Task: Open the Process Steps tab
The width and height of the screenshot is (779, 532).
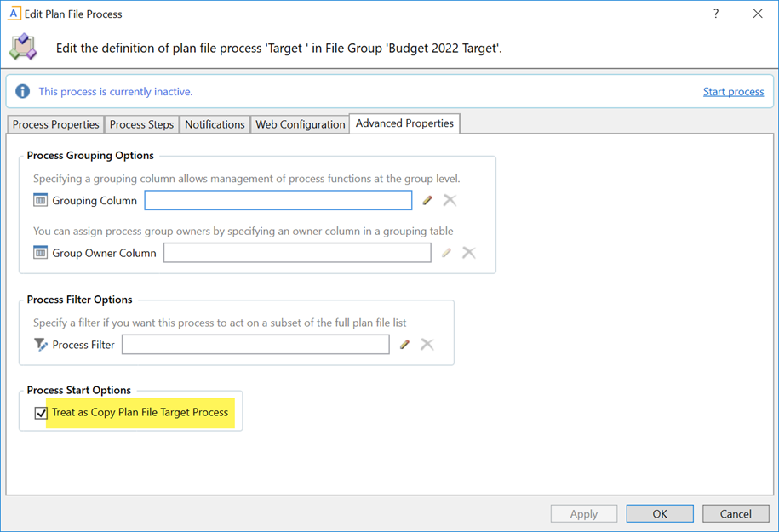Action: [x=141, y=124]
